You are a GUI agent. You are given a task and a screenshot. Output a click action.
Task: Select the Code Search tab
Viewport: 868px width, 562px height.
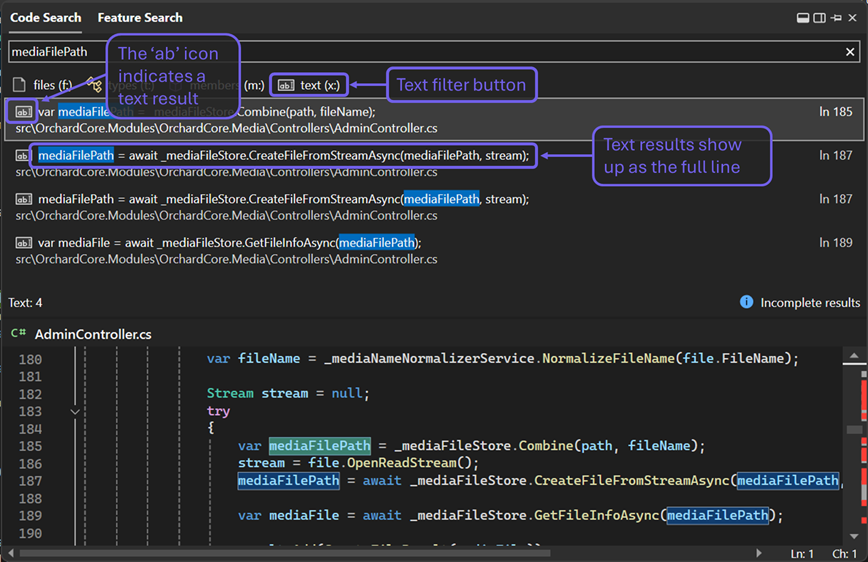46,18
